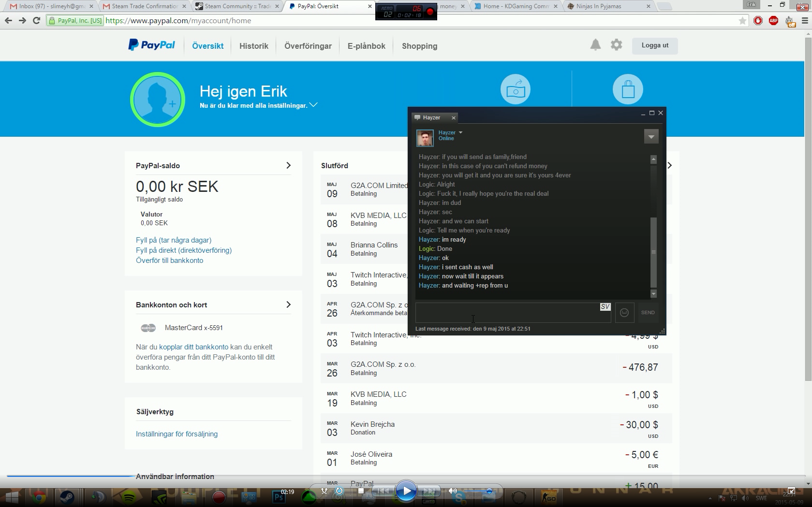The width and height of the screenshot is (812, 507).
Task: Open Steam from the Windows taskbar
Action: click(x=67, y=497)
